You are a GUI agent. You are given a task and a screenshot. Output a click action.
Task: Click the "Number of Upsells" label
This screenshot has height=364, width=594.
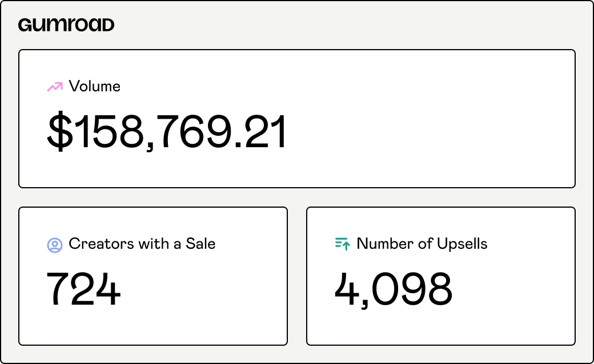(x=422, y=244)
